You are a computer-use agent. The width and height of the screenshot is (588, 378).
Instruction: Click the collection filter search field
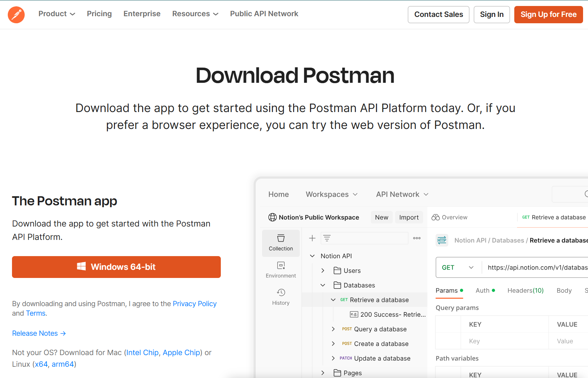click(x=364, y=238)
